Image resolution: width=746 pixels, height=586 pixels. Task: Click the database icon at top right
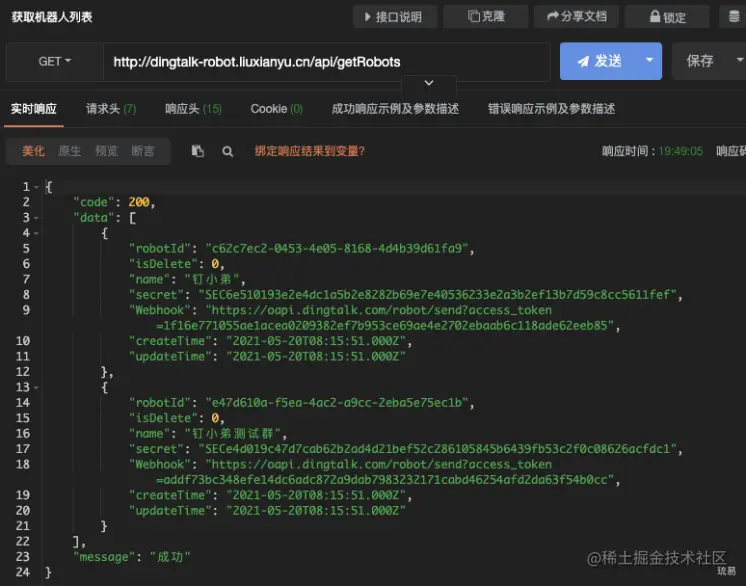click(x=734, y=17)
